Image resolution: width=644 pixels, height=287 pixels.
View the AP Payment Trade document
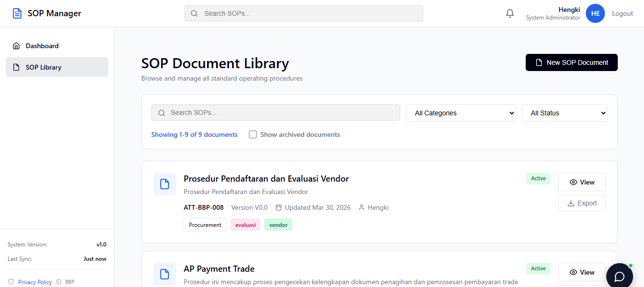(x=582, y=272)
